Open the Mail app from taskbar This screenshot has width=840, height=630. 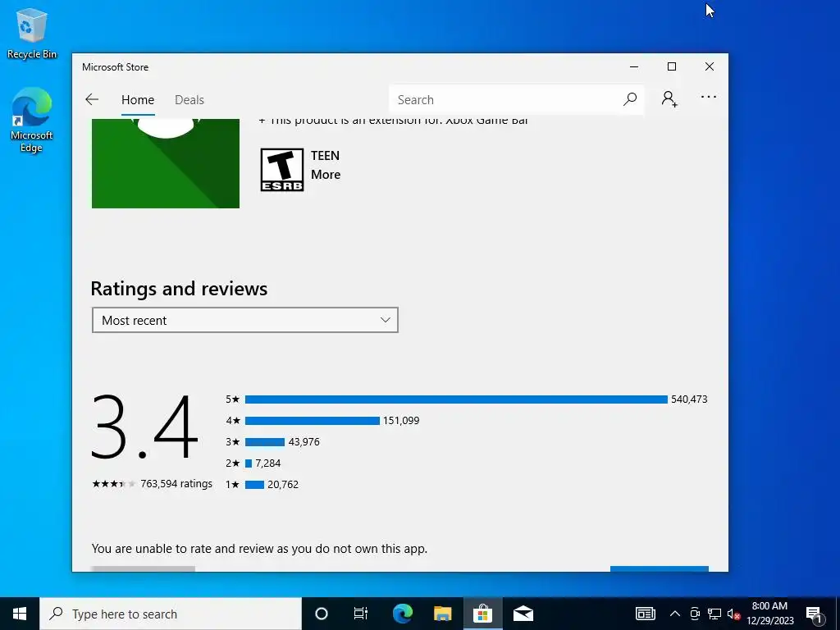coord(523,614)
